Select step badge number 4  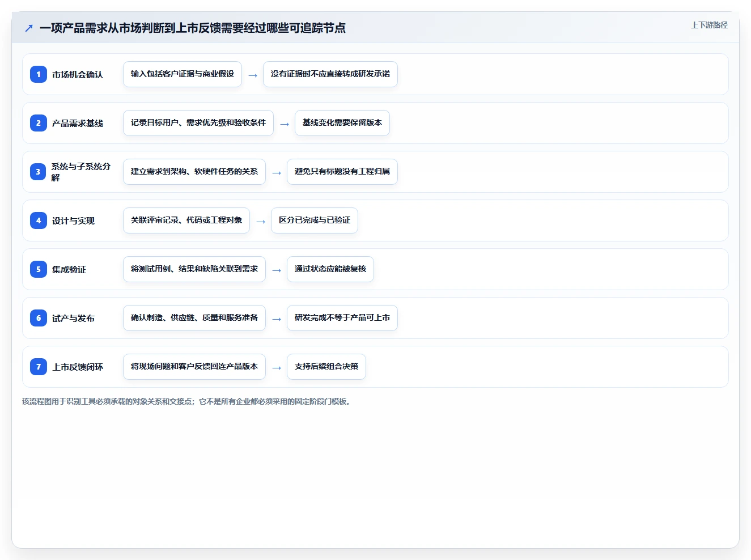39,220
